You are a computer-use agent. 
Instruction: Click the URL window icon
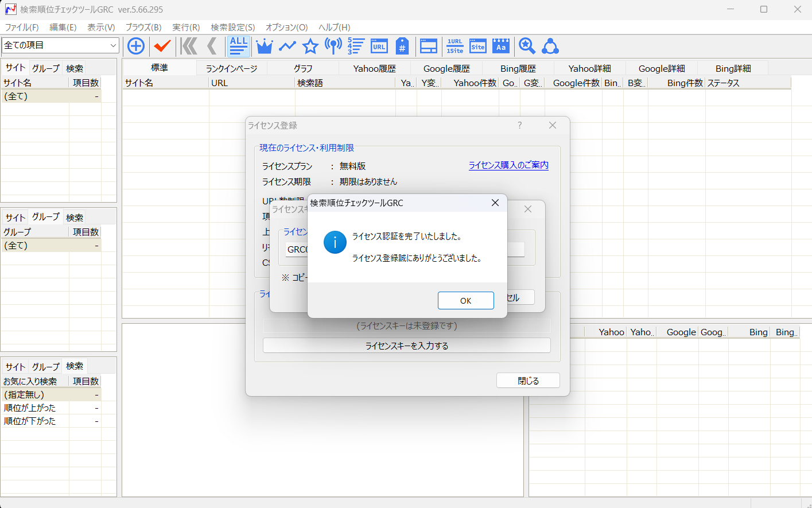coord(379,46)
